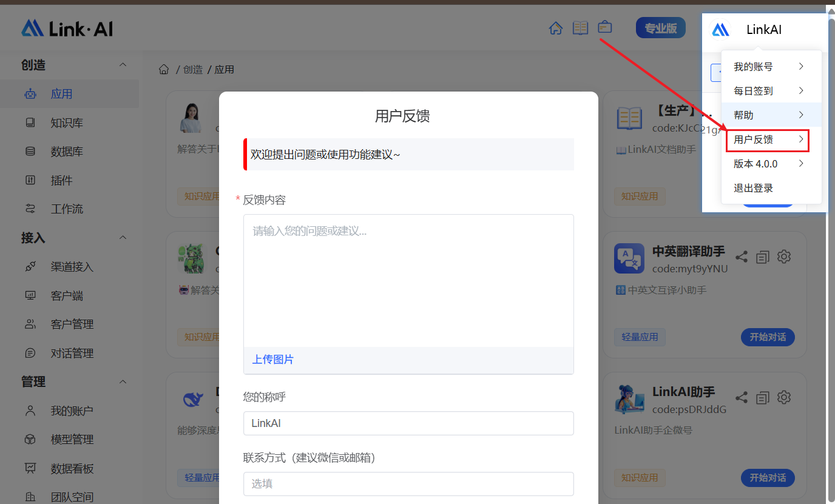Open 知识库 in the sidebar
The height and width of the screenshot is (504, 835).
[67, 123]
